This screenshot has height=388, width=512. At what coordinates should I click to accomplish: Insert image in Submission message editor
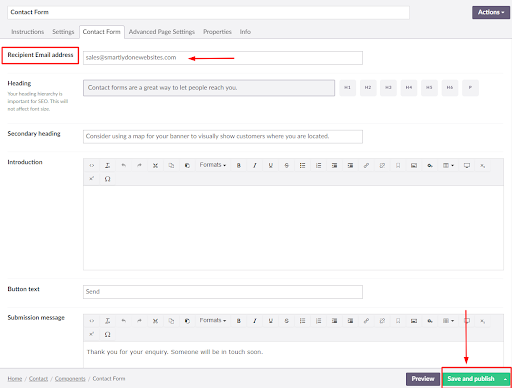point(414,321)
